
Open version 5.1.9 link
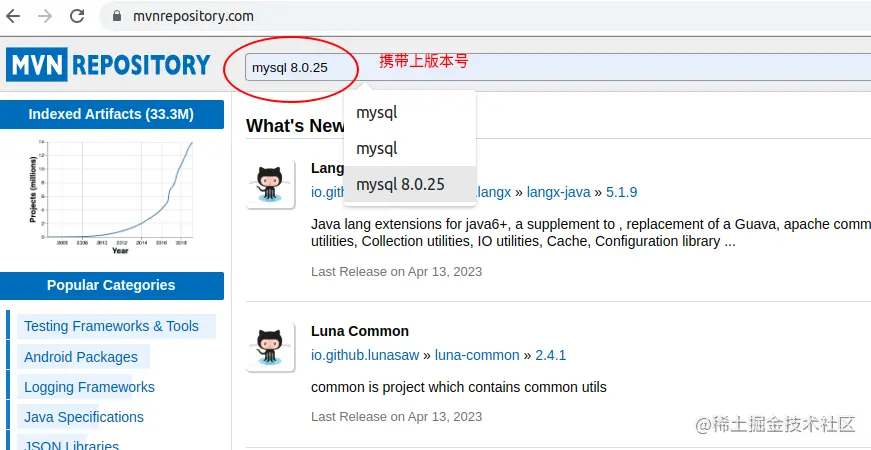[x=621, y=192]
